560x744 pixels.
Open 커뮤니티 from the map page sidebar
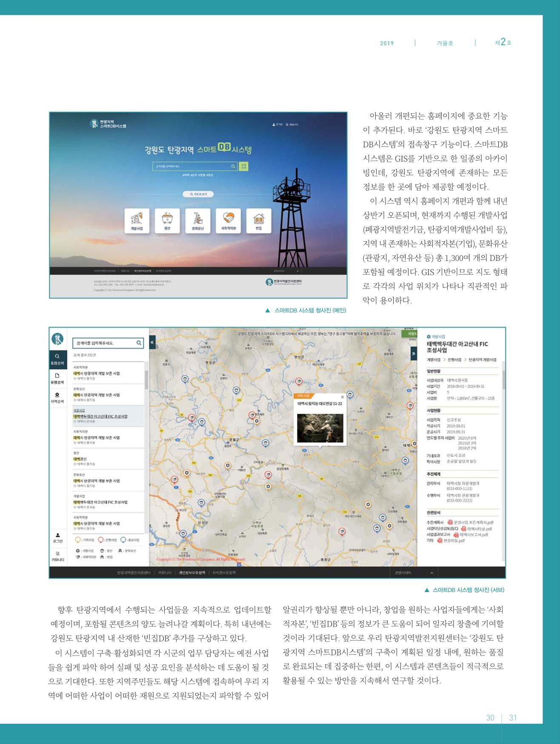click(58, 556)
